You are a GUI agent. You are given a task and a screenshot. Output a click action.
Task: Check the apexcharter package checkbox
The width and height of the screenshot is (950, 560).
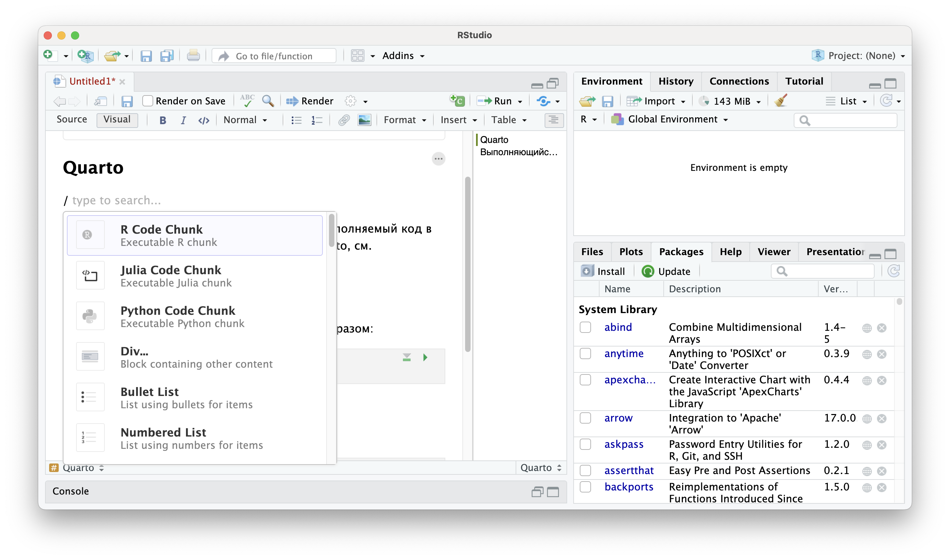(586, 380)
